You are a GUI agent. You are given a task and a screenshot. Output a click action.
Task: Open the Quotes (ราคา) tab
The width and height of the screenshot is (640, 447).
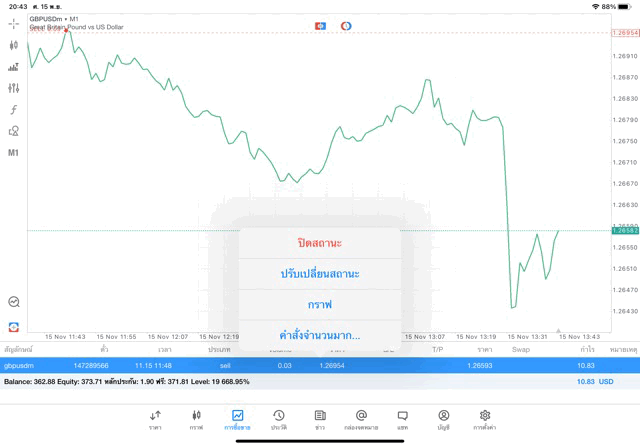(155, 419)
